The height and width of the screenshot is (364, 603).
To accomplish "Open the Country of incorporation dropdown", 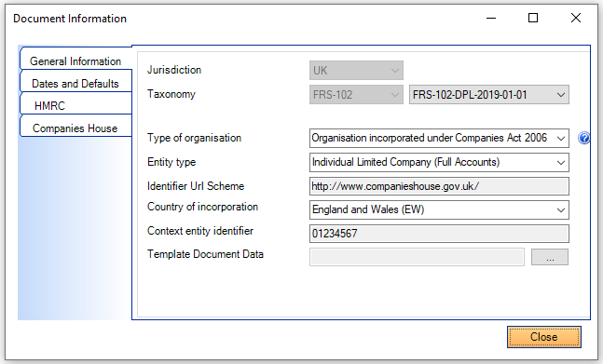I will click(439, 209).
